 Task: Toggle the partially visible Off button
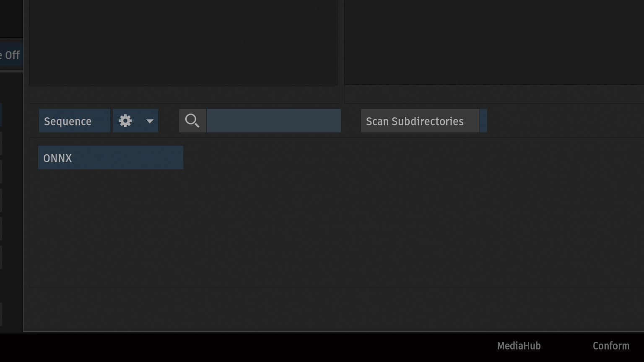click(11, 55)
